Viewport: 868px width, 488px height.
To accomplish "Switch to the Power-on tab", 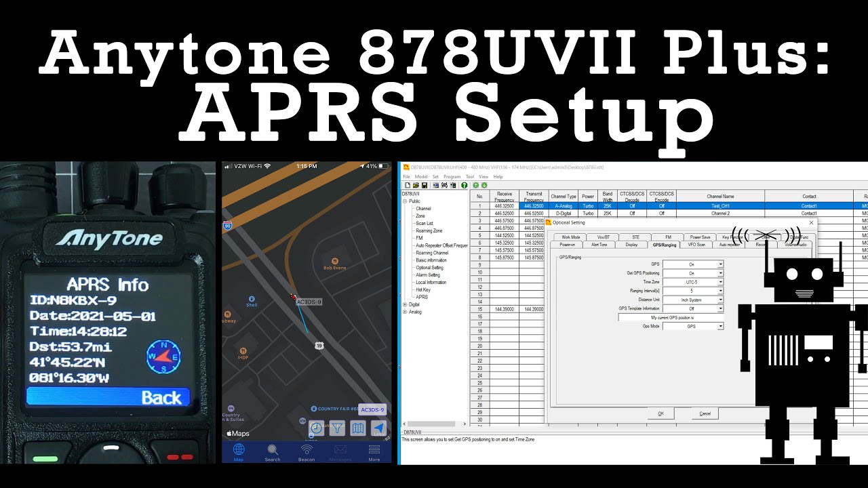I will (x=567, y=245).
